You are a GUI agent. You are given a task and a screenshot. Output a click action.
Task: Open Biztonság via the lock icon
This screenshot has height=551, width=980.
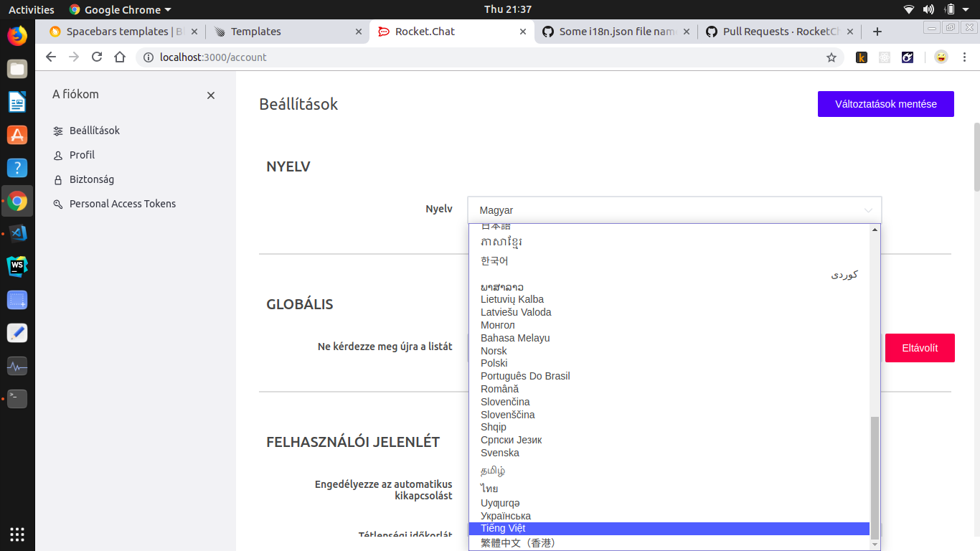click(x=57, y=179)
